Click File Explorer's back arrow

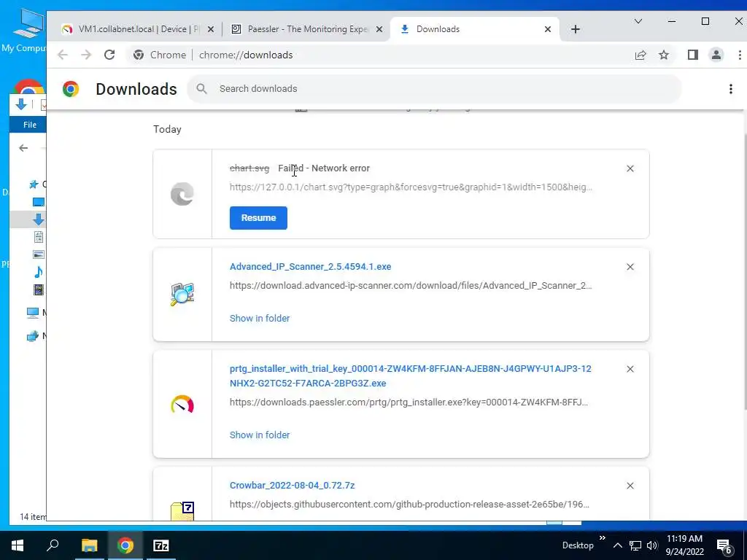[x=23, y=148]
